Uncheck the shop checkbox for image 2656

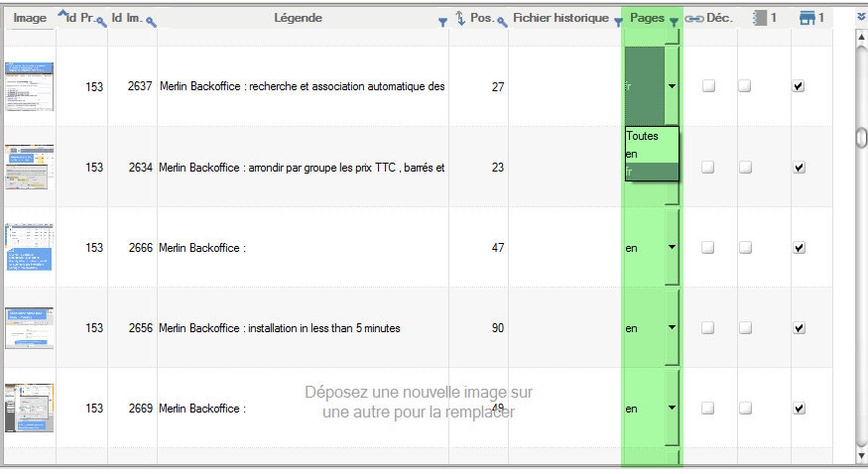[x=799, y=328]
